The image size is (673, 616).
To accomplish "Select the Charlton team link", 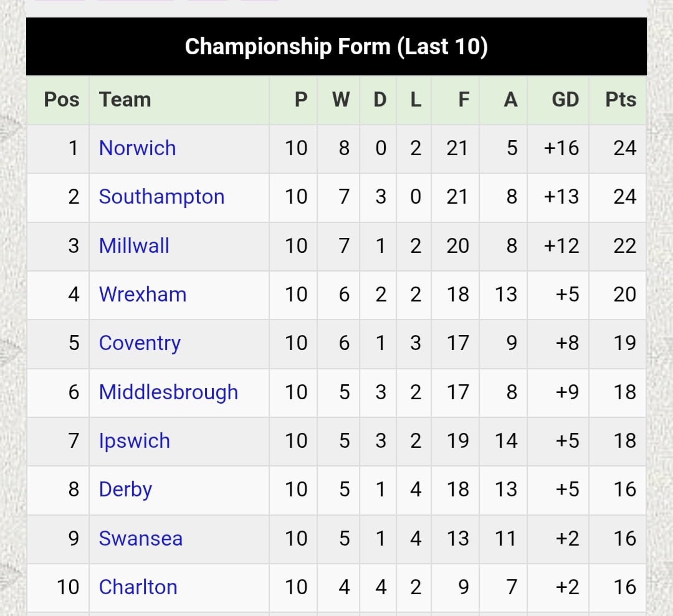I will click(138, 587).
